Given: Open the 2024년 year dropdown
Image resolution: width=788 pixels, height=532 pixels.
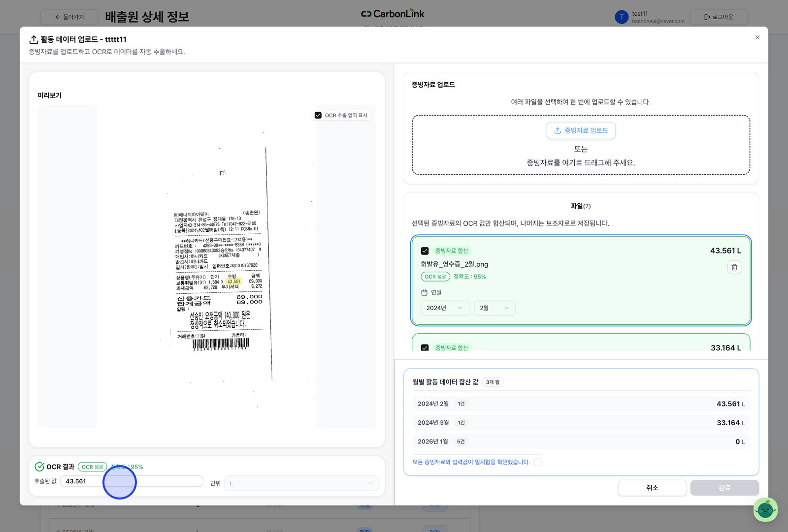Looking at the screenshot, I should click(444, 308).
